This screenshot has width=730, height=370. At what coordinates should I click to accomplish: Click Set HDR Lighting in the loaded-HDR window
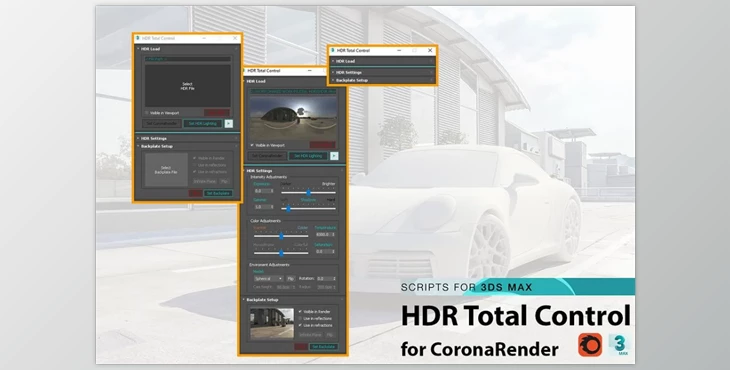tap(308, 156)
